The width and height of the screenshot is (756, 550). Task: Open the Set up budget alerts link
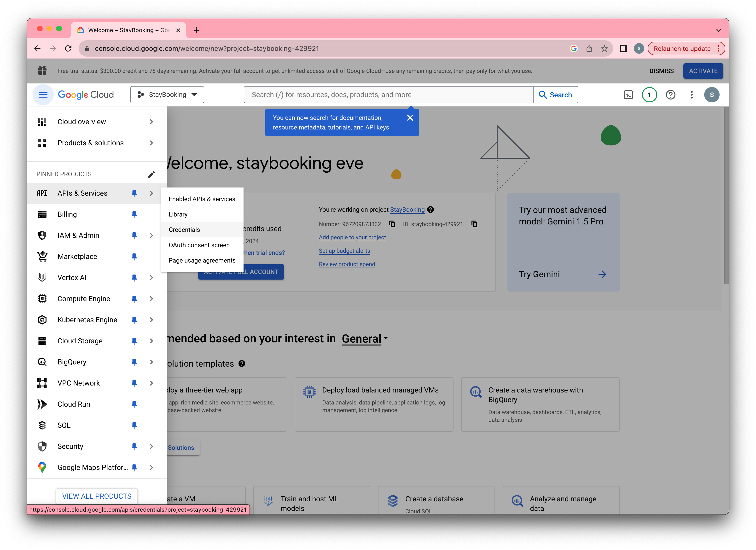pyautogui.click(x=344, y=251)
